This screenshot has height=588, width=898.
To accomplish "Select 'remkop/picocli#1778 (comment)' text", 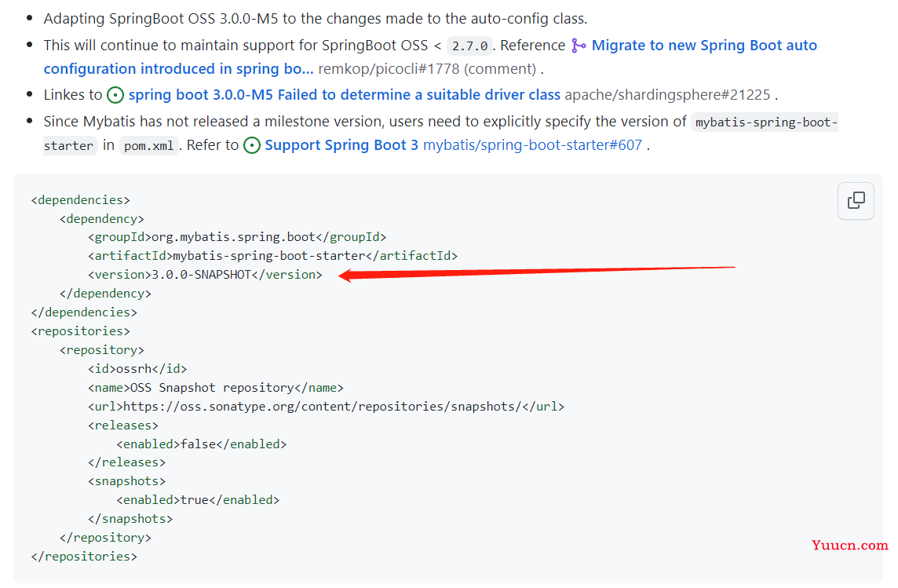I will click(427, 69).
